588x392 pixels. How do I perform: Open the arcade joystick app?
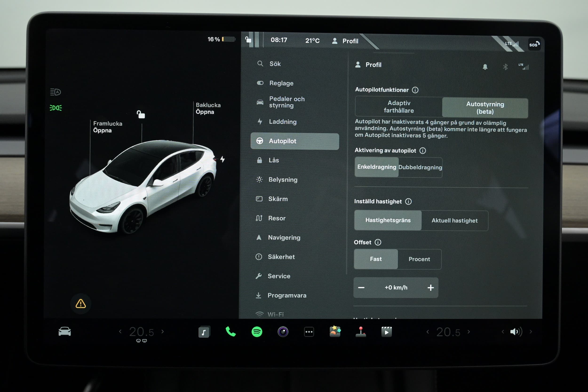361,332
